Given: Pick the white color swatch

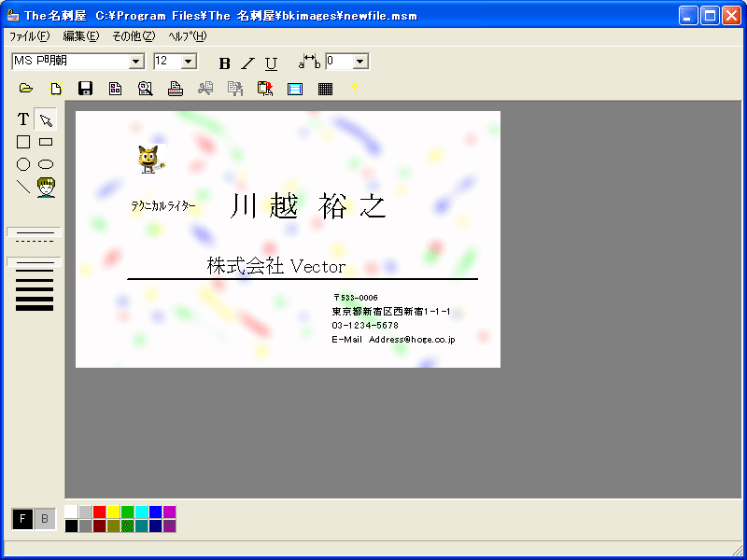Looking at the screenshot, I should coord(71,511).
